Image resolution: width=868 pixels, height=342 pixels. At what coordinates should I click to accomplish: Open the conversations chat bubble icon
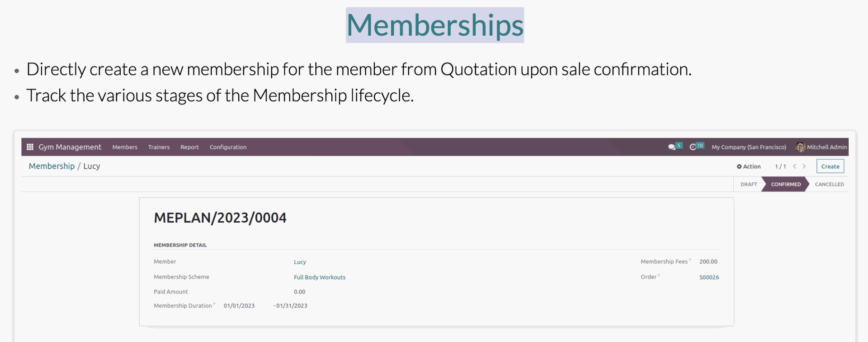(x=672, y=147)
